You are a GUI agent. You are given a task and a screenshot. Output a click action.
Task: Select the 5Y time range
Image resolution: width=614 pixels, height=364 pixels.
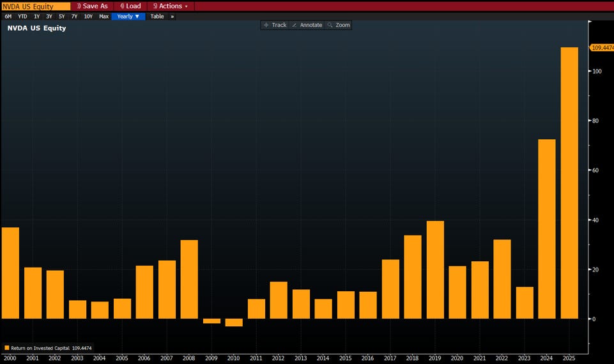pos(61,17)
